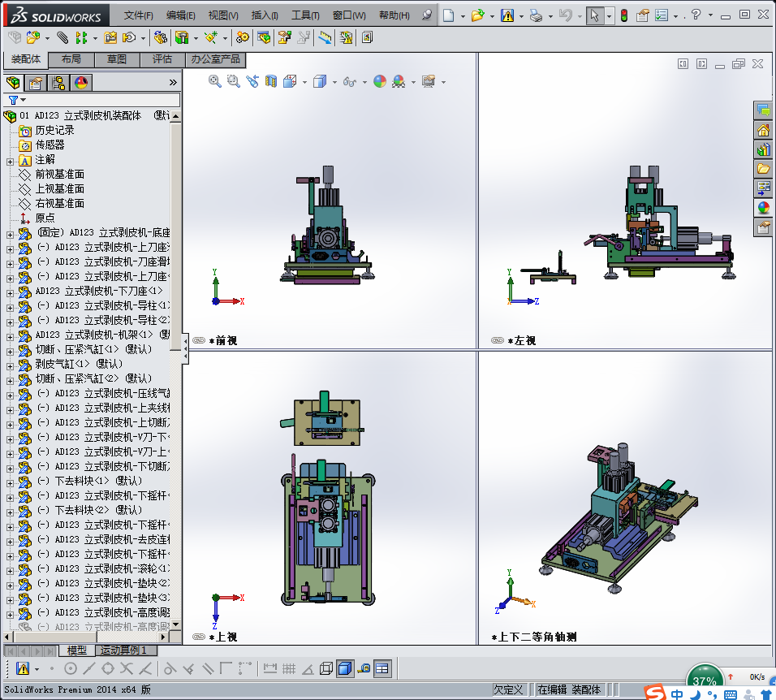Toggle the view link icon next to 左视
Image resolution: width=776 pixels, height=700 pixels.
(x=498, y=340)
